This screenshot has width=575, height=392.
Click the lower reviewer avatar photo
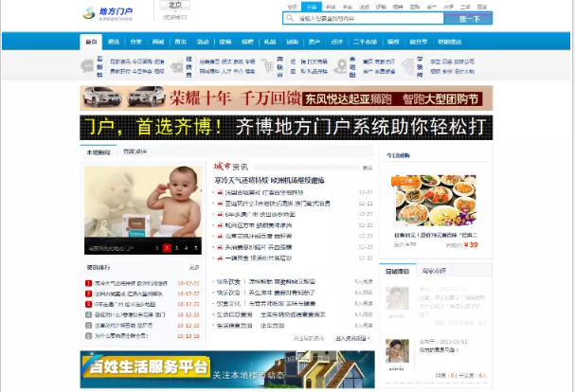397,351
